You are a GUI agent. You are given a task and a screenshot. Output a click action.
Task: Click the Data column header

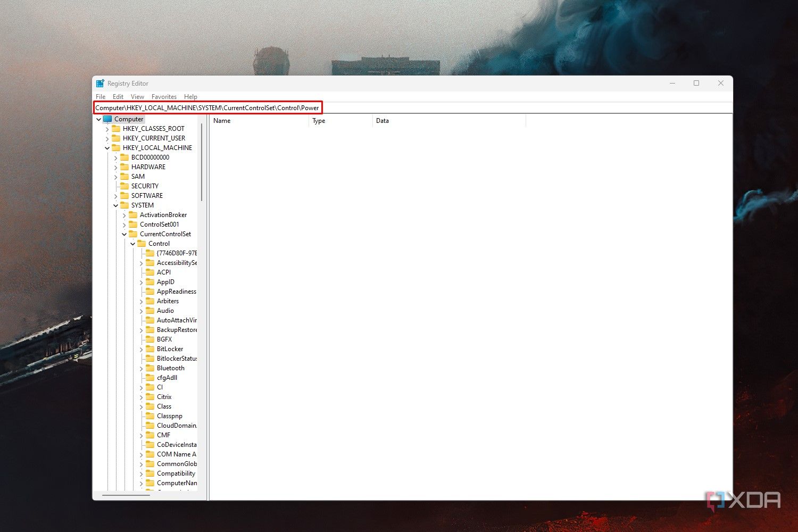[383, 121]
